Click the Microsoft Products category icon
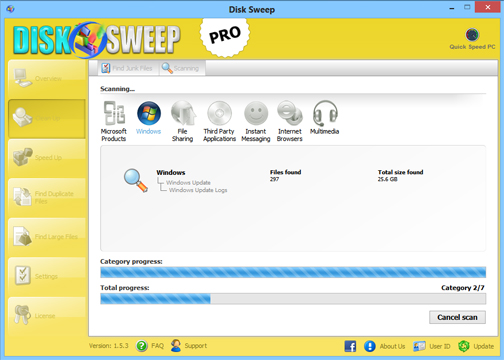The height and width of the screenshot is (360, 504). [114, 113]
